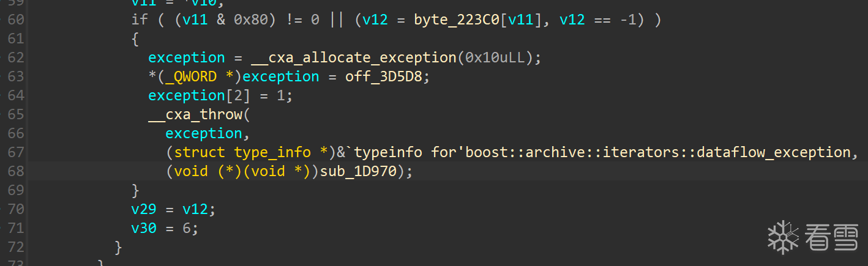Select line number 65 in the gutter
Viewport: 868px width, 266px height.
16,114
